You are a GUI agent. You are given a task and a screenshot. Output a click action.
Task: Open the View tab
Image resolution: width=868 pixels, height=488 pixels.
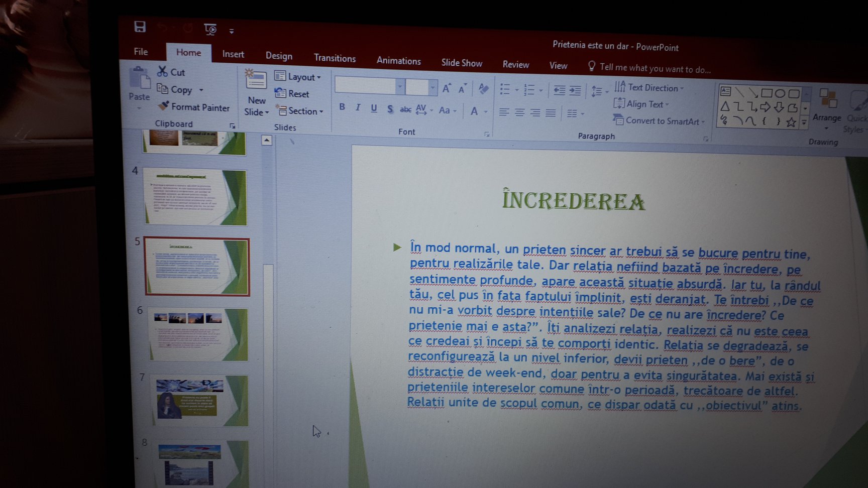point(558,66)
